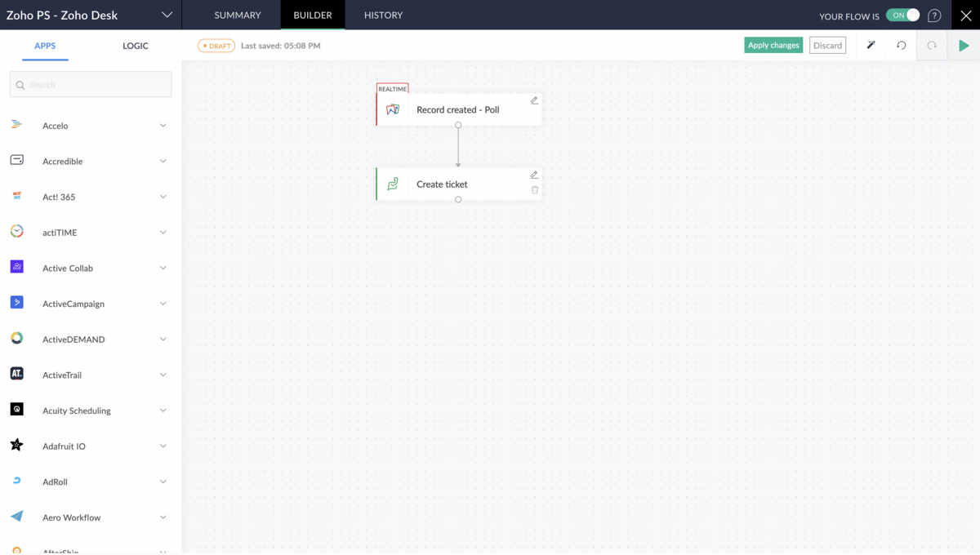Open the Zoho PS - Zoho Desk flow dropdown
This screenshot has height=555, width=980.
pos(167,16)
